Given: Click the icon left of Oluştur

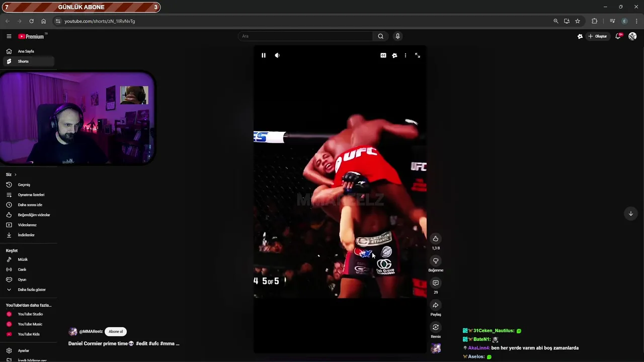Looking at the screenshot, I should [580, 36].
